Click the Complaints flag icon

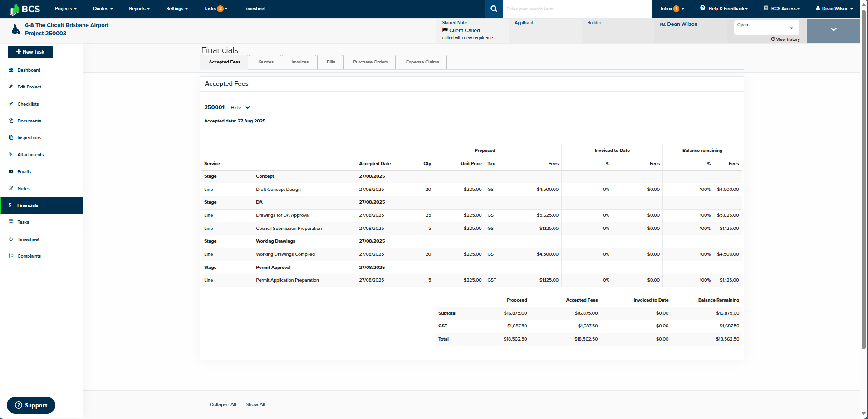(11, 256)
